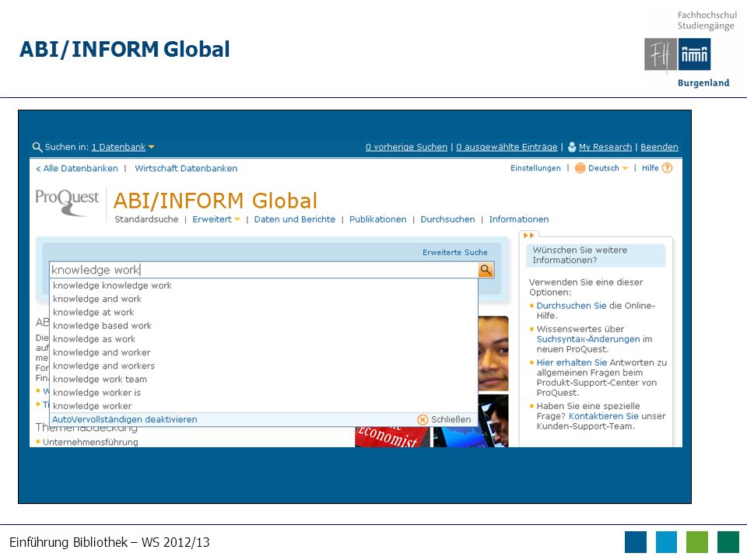Click the Hilfe text link
Screen dimensions: 747x560
[x=650, y=168]
